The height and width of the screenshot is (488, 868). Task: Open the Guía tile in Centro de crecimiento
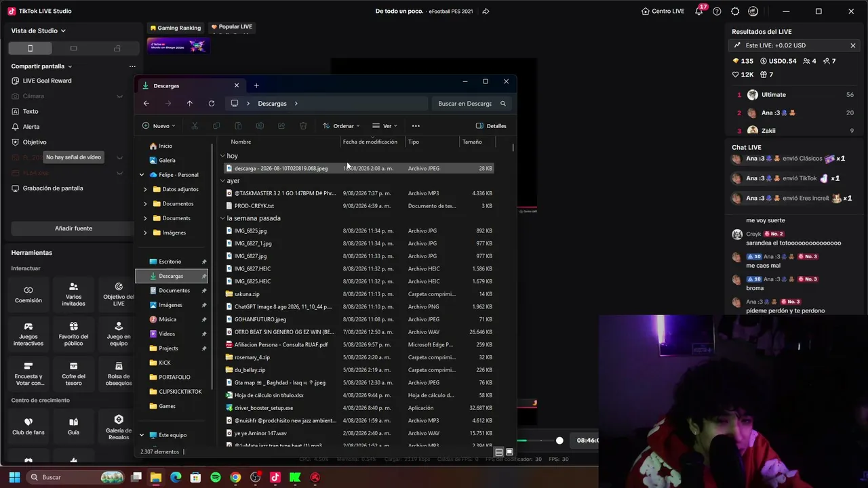coord(73,426)
